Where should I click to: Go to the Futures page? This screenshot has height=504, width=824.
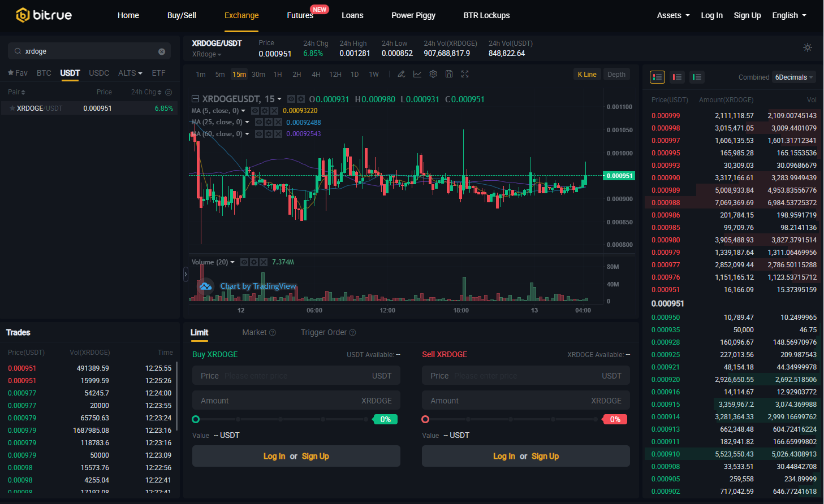click(300, 15)
